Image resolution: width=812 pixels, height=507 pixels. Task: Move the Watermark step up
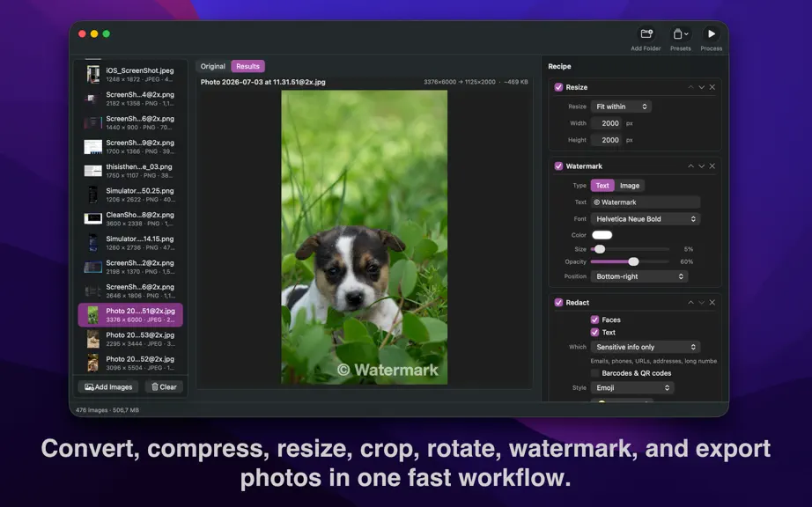(x=690, y=166)
